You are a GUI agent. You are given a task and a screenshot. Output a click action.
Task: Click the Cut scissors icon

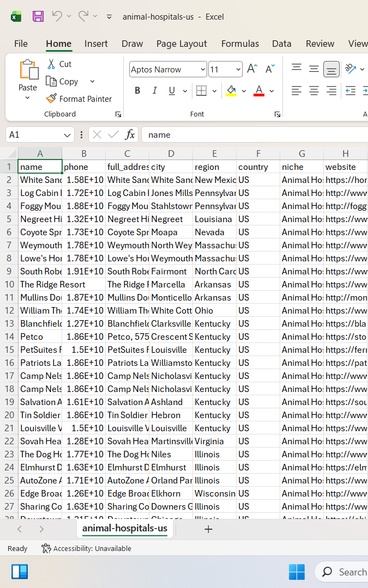coord(51,64)
